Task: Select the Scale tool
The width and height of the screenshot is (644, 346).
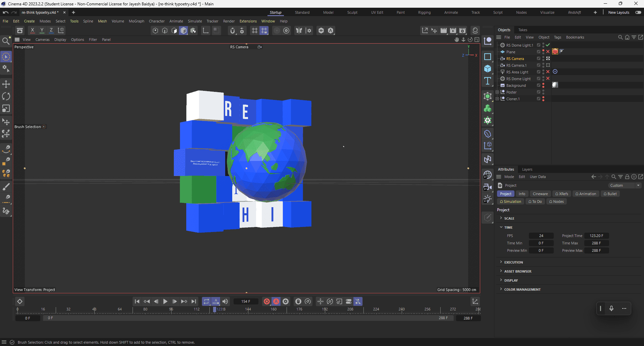Action: pos(6,109)
